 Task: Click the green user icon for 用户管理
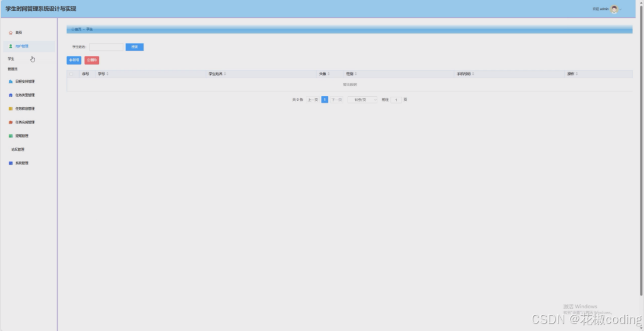(x=10, y=46)
